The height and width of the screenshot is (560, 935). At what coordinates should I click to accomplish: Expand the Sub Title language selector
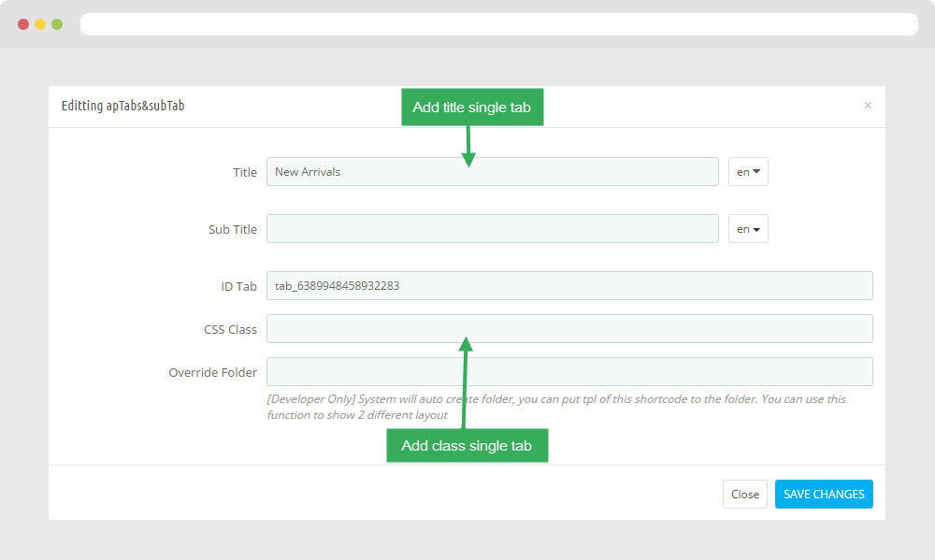coord(748,229)
